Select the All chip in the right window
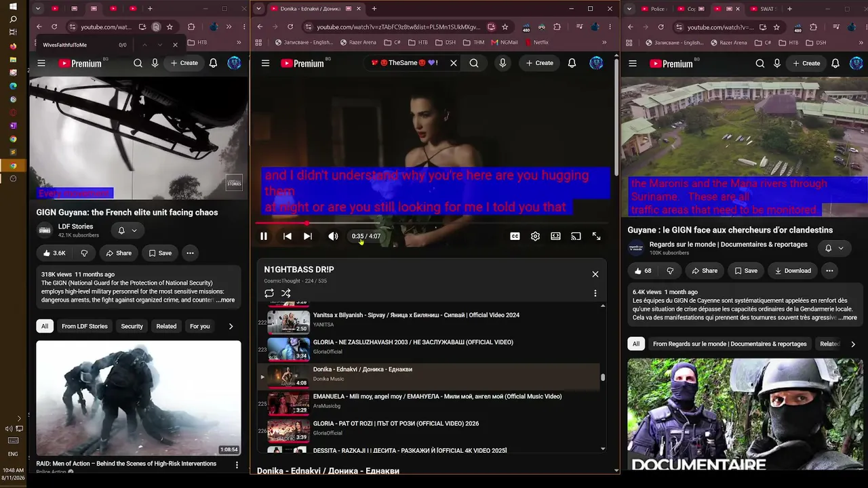This screenshot has width=868, height=488. (x=636, y=344)
